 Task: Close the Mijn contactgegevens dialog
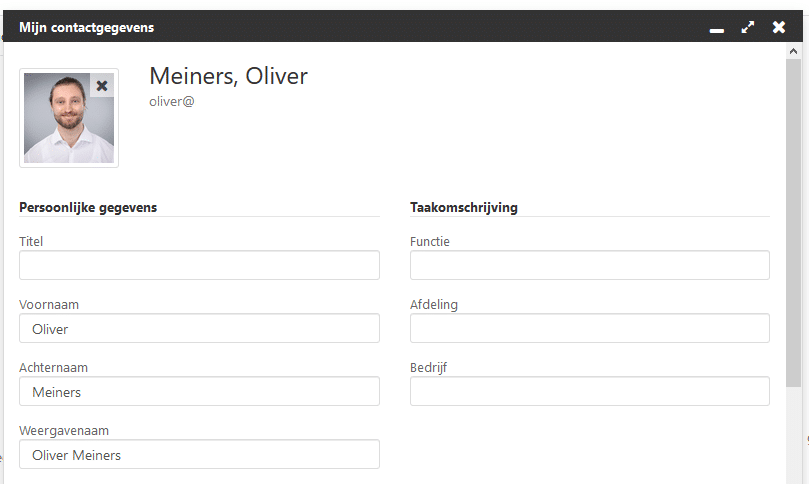(779, 27)
